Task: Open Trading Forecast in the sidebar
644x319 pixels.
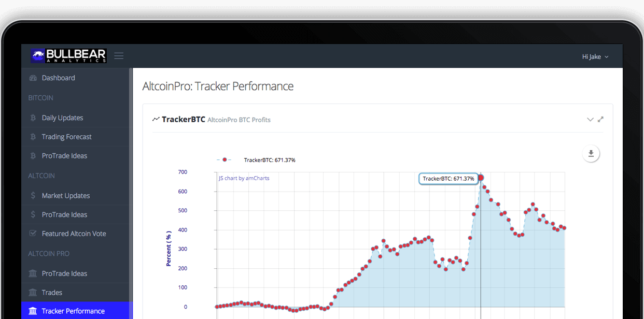Action: [66, 137]
